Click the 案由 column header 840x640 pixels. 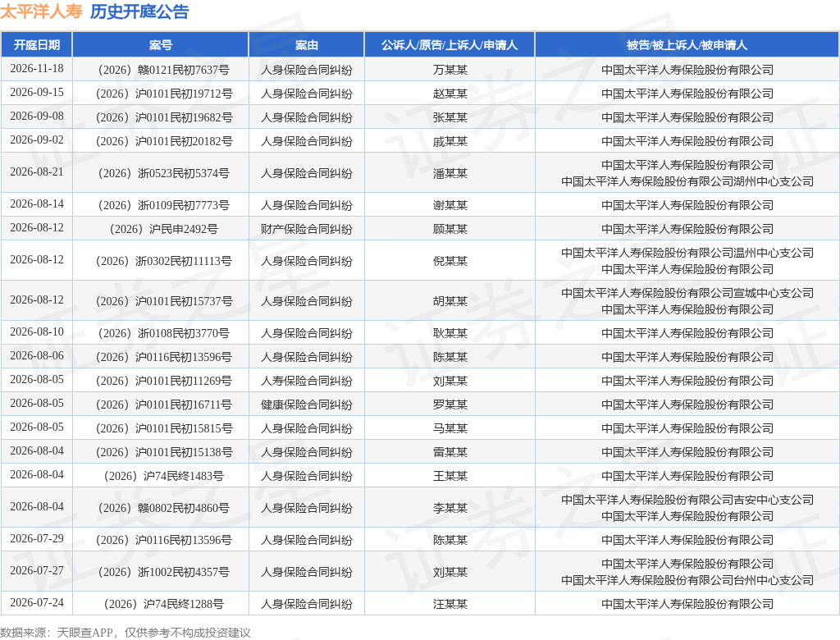point(307,45)
